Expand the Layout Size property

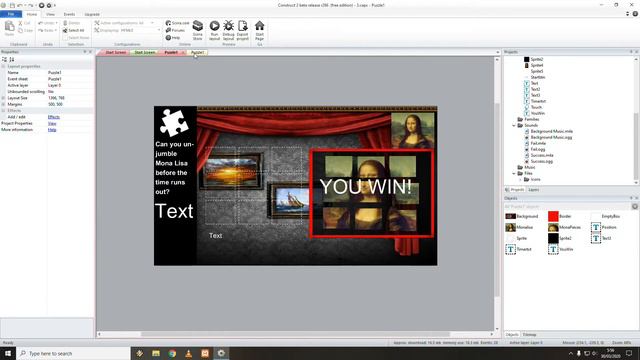[x=3, y=98]
